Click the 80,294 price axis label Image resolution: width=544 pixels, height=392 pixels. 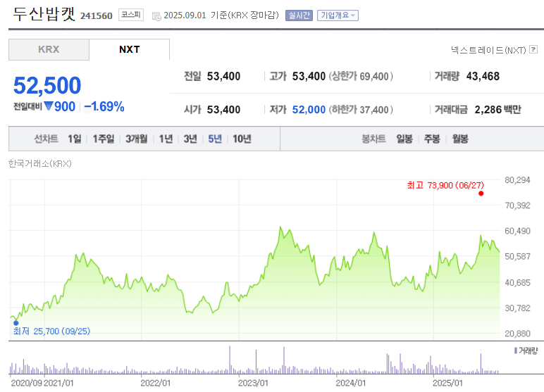tap(517, 180)
